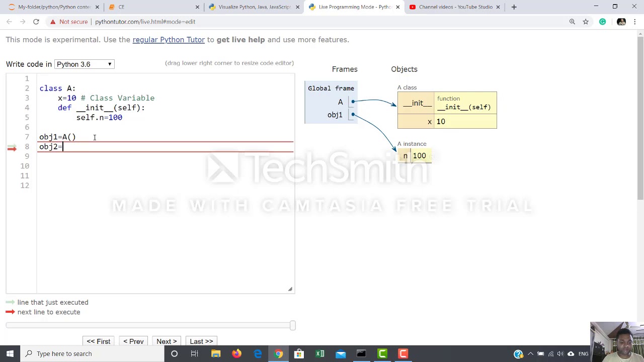The image size is (644, 362).
Task: Click the Windows taskbar search box
Action: coord(92,353)
